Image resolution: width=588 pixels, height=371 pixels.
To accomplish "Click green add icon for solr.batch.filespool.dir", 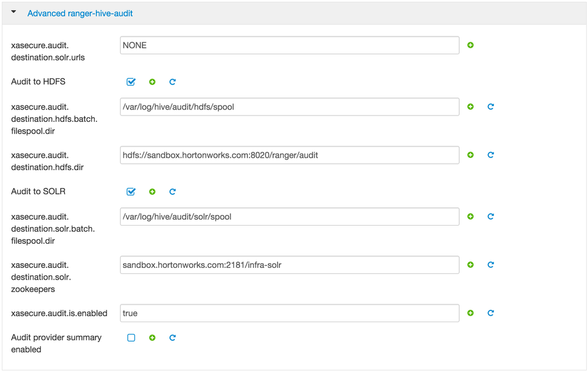I will coord(470,216).
